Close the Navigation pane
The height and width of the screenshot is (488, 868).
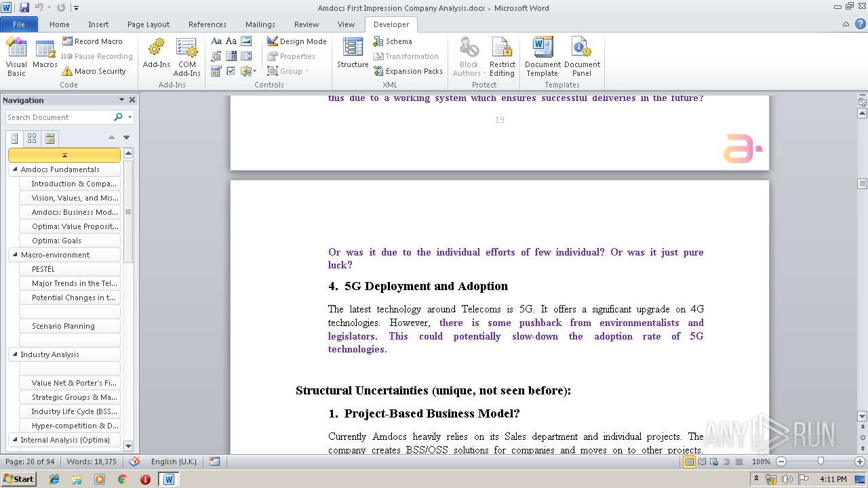click(132, 100)
